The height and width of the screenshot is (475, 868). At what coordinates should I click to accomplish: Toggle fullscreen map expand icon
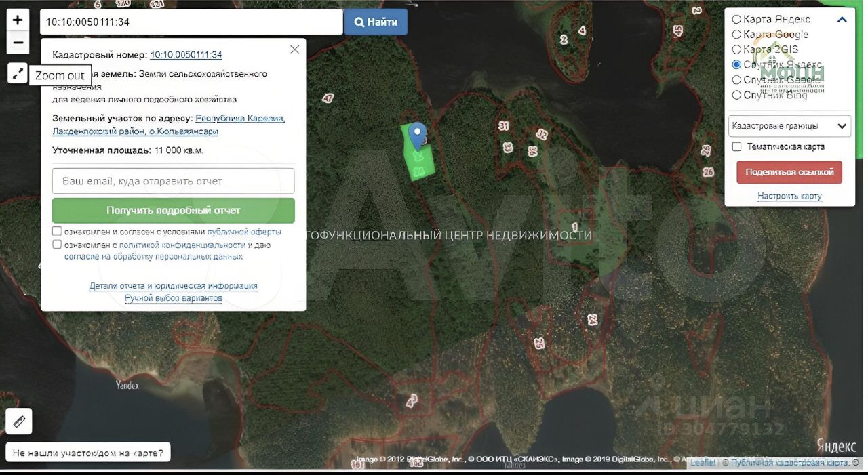18,73
